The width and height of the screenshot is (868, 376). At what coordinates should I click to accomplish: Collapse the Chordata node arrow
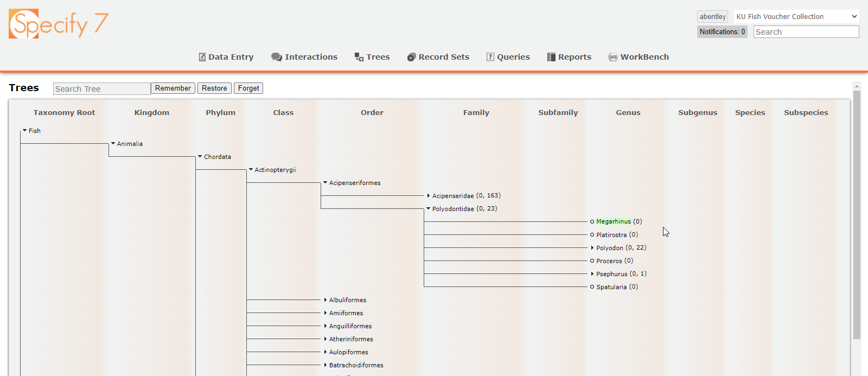coord(200,157)
